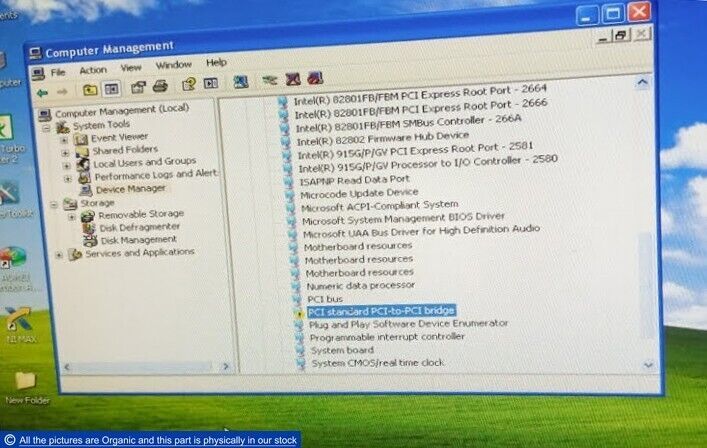The width and height of the screenshot is (707, 448).
Task: Expand the Shared Folders node
Action: [65, 153]
